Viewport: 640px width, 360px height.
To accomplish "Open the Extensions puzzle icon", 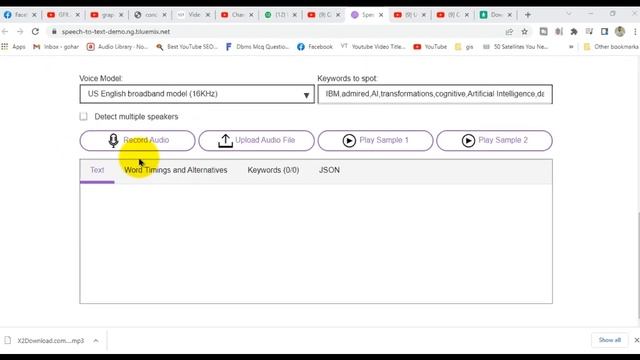I will [574, 31].
